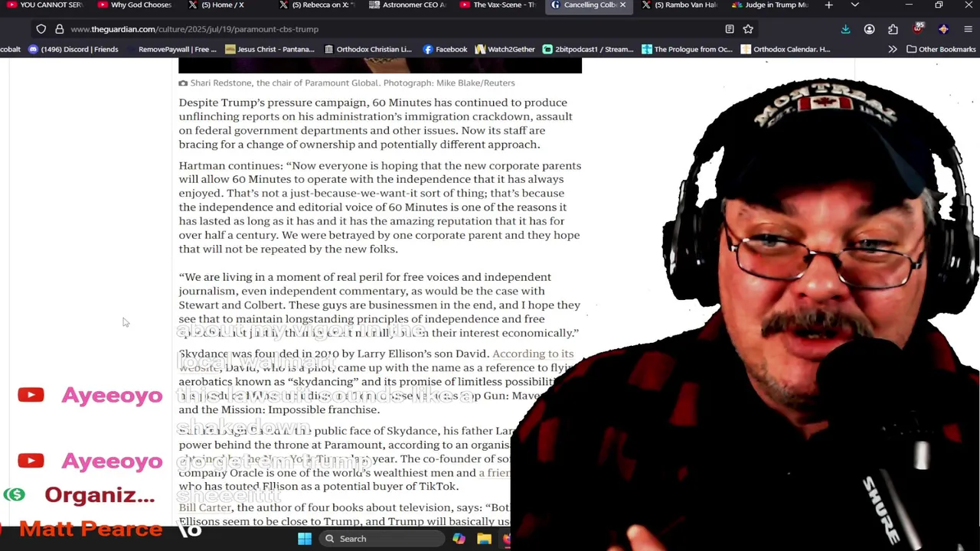Screen dimensions: 980x551
Task: Open a new browser tab with plus
Action: (x=828, y=5)
